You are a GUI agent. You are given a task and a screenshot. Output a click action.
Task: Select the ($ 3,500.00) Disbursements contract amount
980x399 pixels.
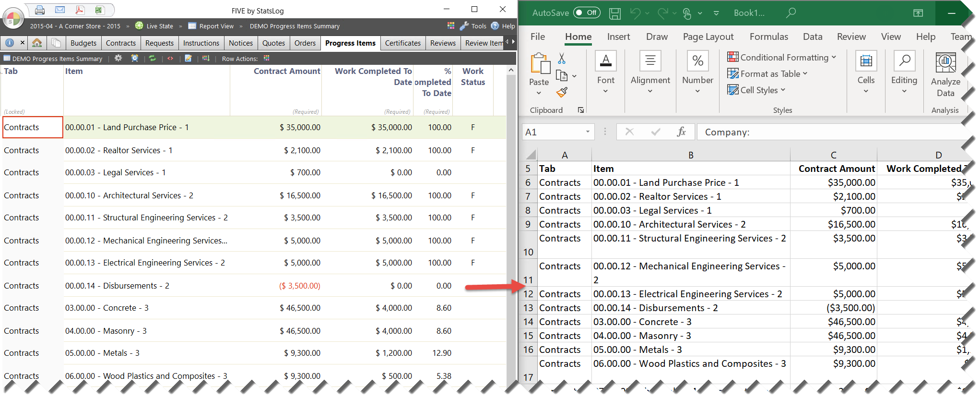[300, 286]
